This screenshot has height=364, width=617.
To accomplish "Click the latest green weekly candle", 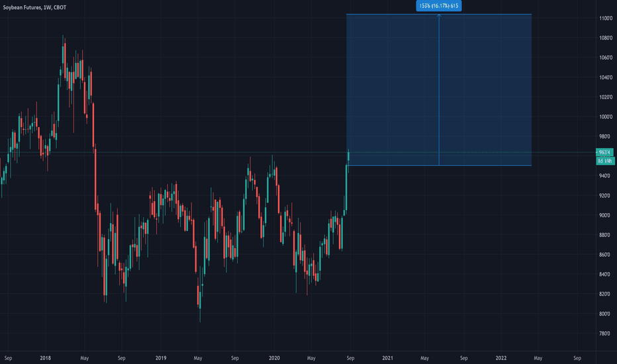I will click(x=348, y=157).
